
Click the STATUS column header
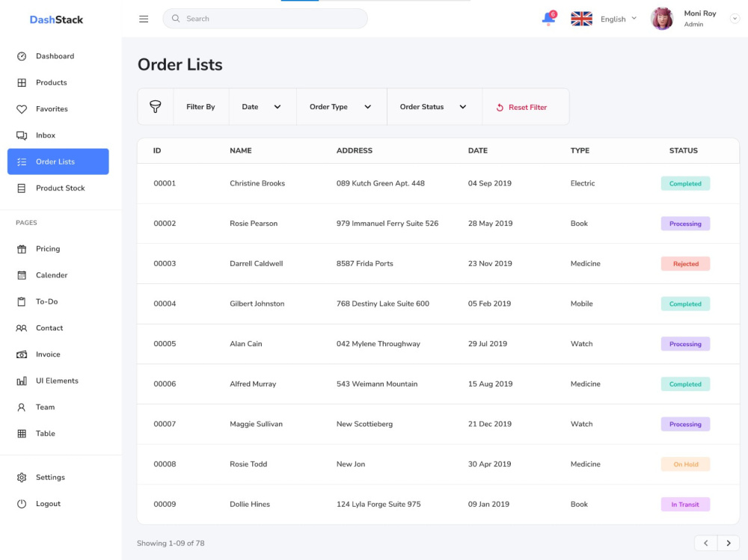tap(683, 151)
